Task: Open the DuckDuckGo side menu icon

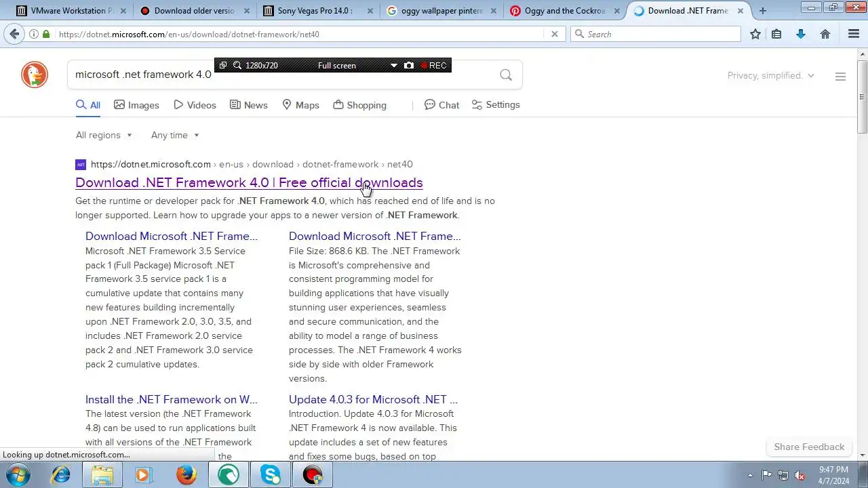Action: [x=840, y=77]
